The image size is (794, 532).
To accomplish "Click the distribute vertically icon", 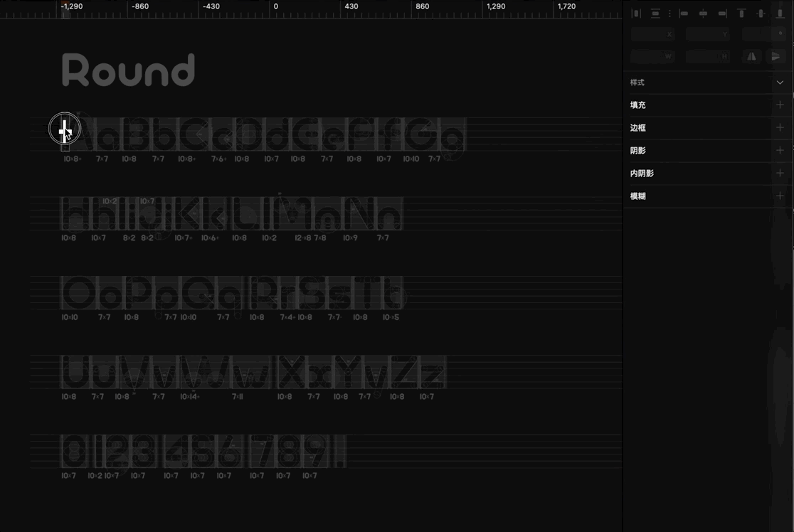I will (x=655, y=14).
